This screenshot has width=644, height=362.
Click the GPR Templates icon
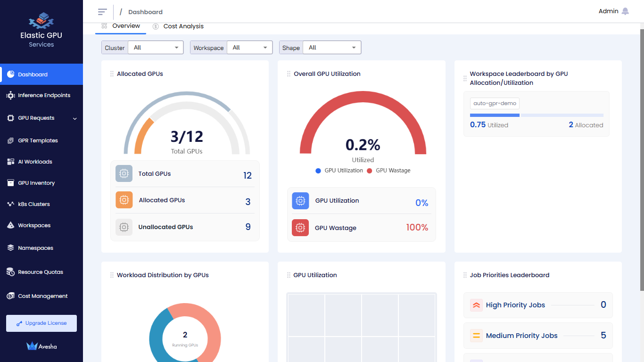pos(10,140)
